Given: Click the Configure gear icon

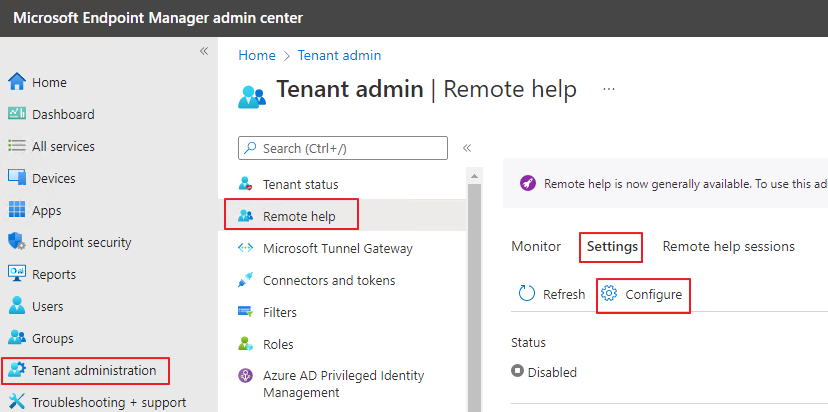Looking at the screenshot, I should tap(609, 294).
